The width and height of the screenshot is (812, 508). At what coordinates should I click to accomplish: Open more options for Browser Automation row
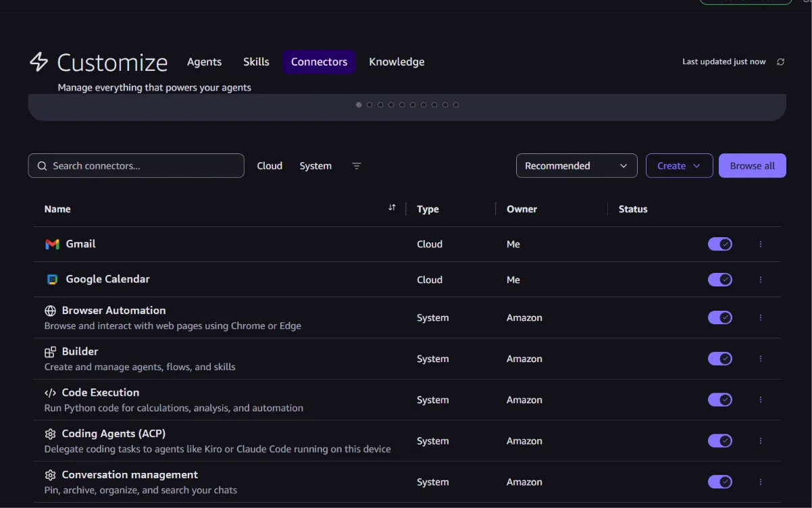[761, 317]
